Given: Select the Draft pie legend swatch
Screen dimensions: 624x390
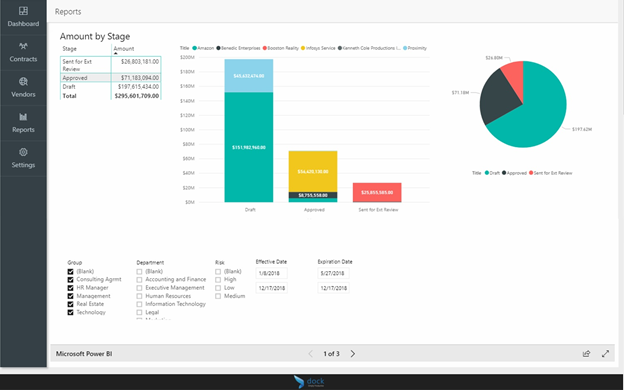Looking at the screenshot, I should click(x=487, y=173).
